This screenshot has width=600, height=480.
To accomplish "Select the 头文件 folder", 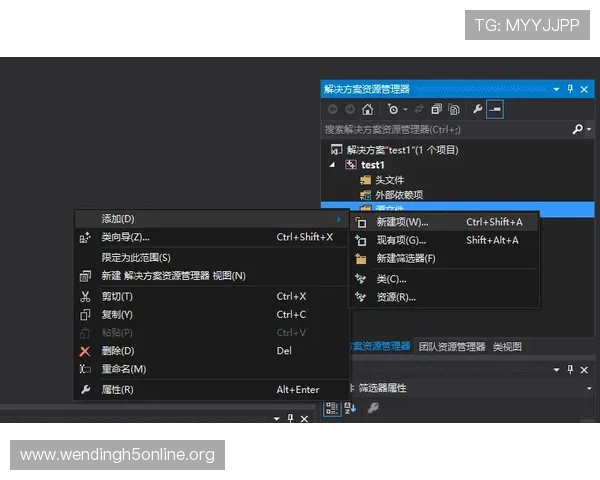I will pyautogui.click(x=389, y=180).
